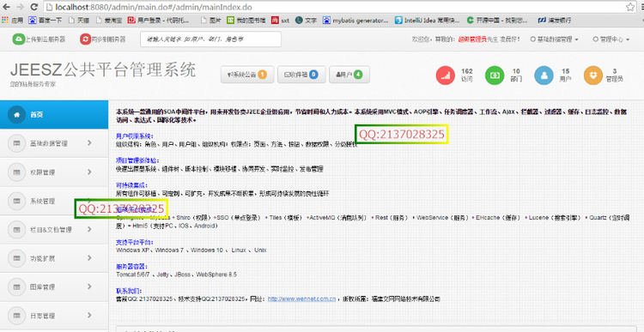Open the 应用 apps bookmark
Image resolution: width=644 pixels, height=332 pixels.
click(x=13, y=20)
